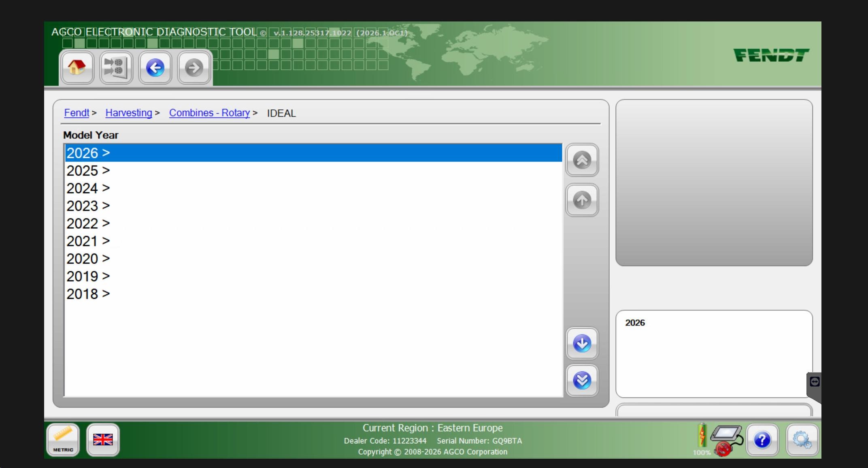The width and height of the screenshot is (868, 468).
Task: Click the diagnostic adapter connection status icon
Action: (728, 440)
